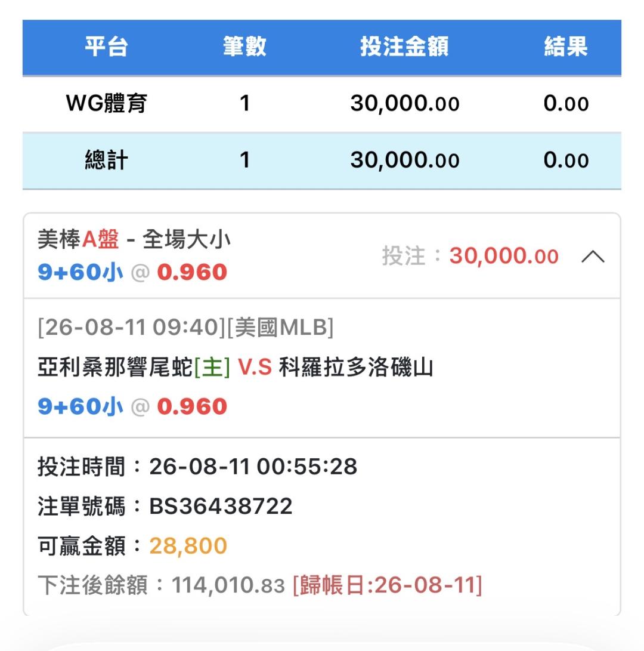The image size is (644, 651).
Task: Collapse the bet details chevron
Action: 593,257
